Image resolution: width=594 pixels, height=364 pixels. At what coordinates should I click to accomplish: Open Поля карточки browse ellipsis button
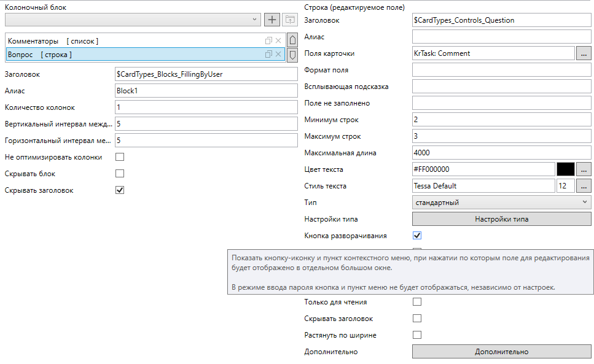pyautogui.click(x=584, y=53)
